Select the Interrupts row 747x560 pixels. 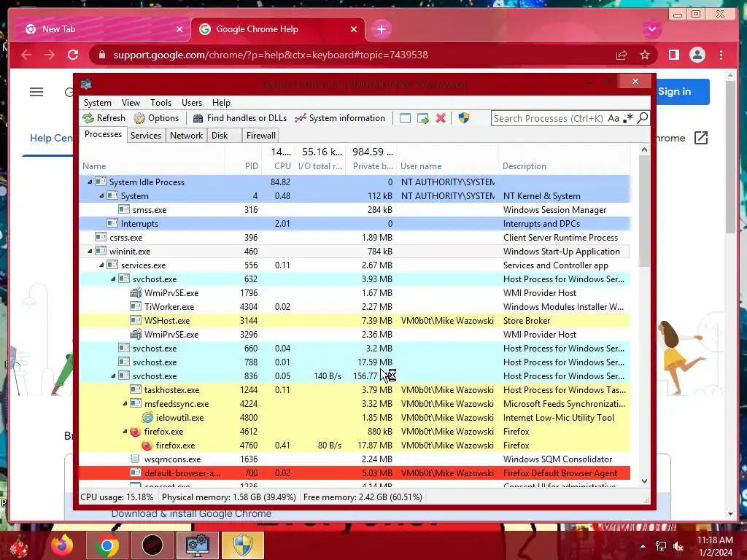(355, 223)
